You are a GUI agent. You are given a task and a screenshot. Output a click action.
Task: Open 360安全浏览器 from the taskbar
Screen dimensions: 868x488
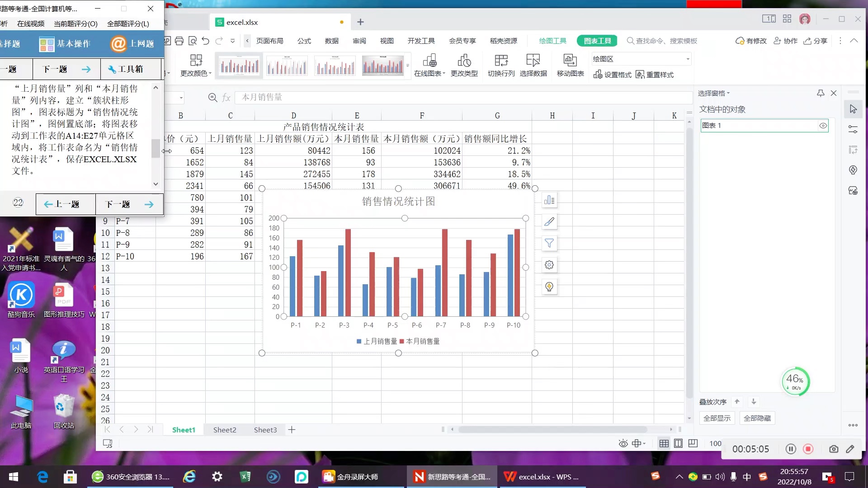[131, 477]
